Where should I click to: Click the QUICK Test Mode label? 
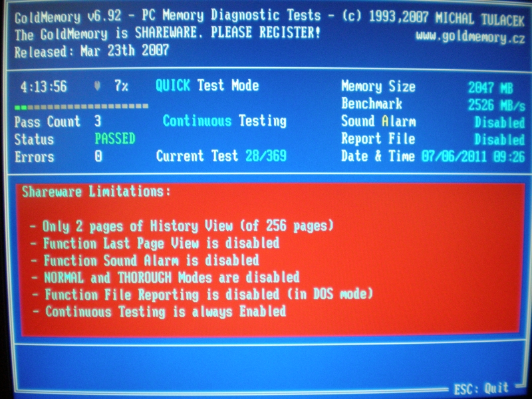(x=207, y=85)
